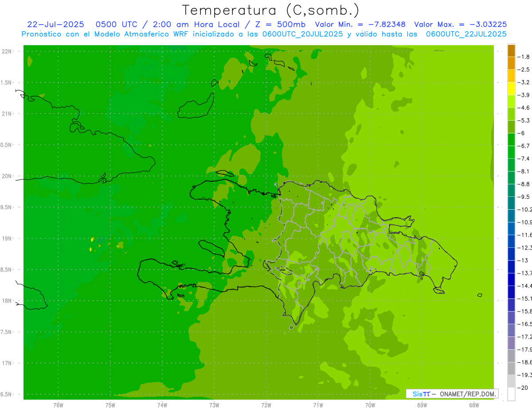Pick the white swatch below -20 on colorbar

[x=511, y=394]
